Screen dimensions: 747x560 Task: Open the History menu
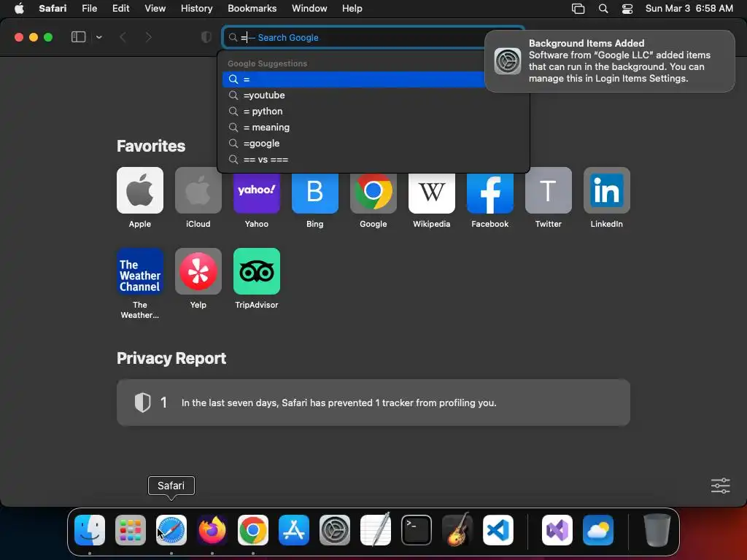(x=196, y=9)
